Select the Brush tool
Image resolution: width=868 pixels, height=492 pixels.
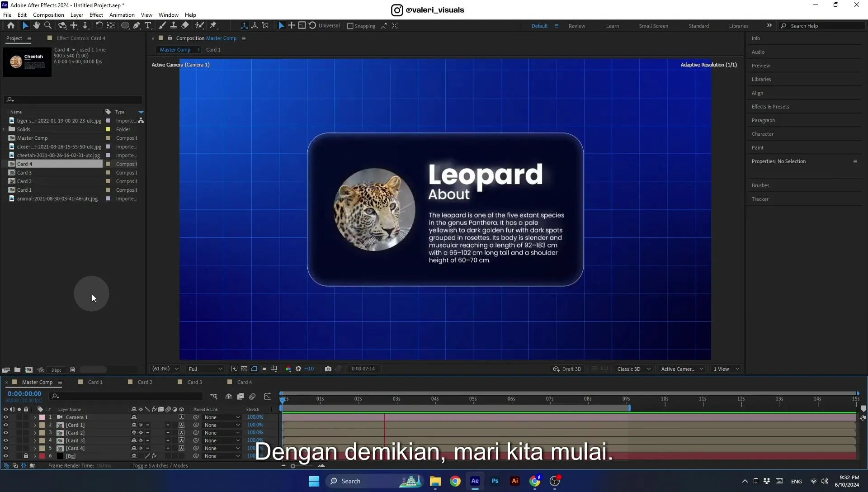coord(162,26)
